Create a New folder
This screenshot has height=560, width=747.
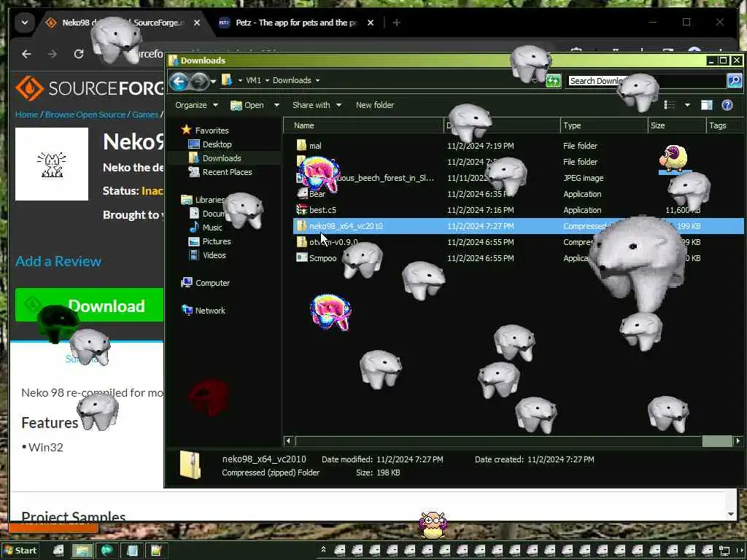[x=375, y=105]
